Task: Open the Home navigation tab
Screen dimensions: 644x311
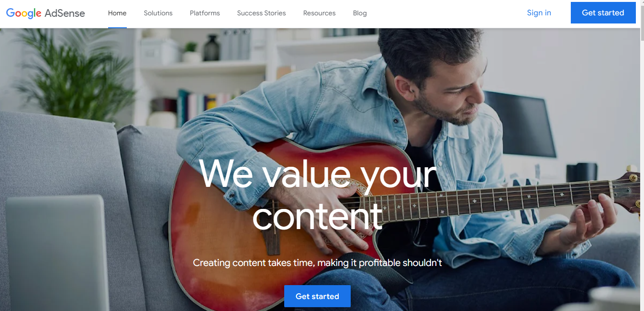Action: click(117, 13)
